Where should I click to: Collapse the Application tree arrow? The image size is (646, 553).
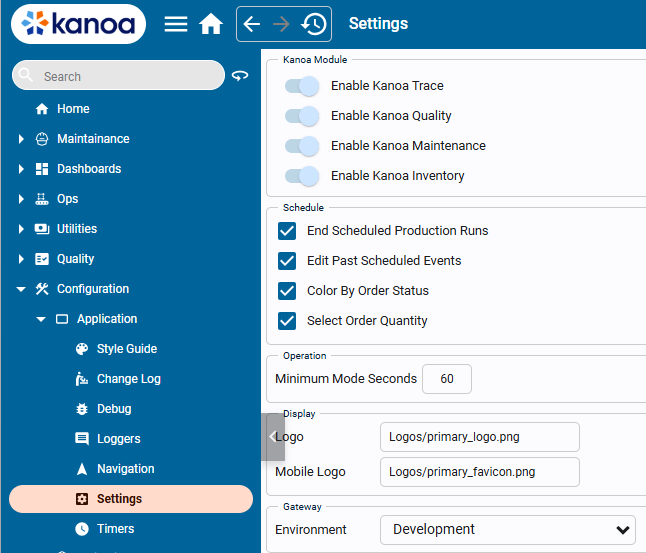pyautogui.click(x=41, y=319)
